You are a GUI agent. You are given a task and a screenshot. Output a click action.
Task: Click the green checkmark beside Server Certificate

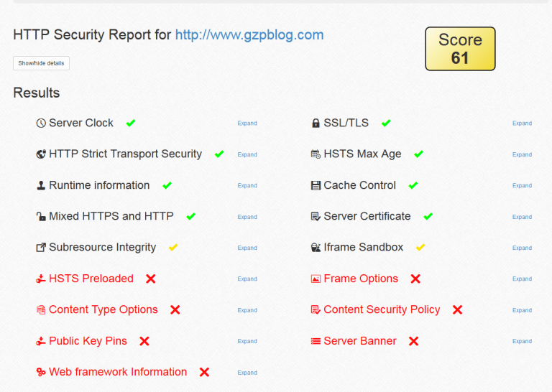[428, 217]
